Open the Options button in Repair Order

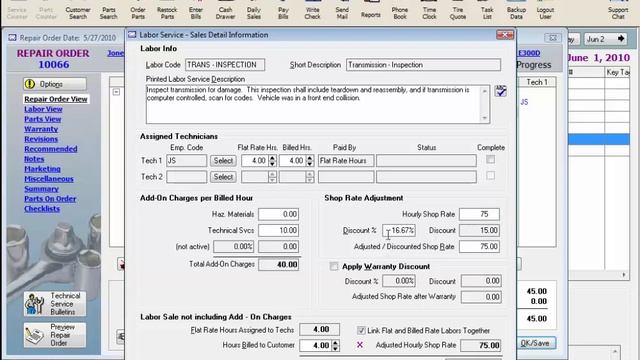55,84
